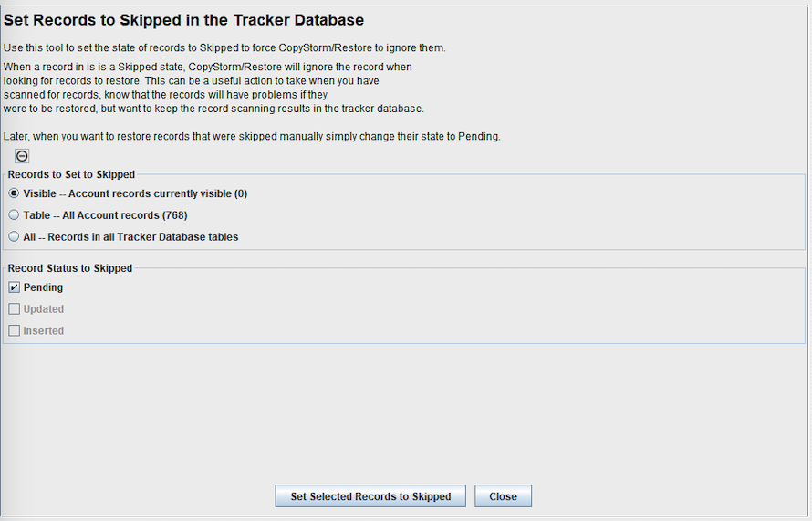
Task: Uncheck the Pending checkbox box
Action: pos(14,287)
